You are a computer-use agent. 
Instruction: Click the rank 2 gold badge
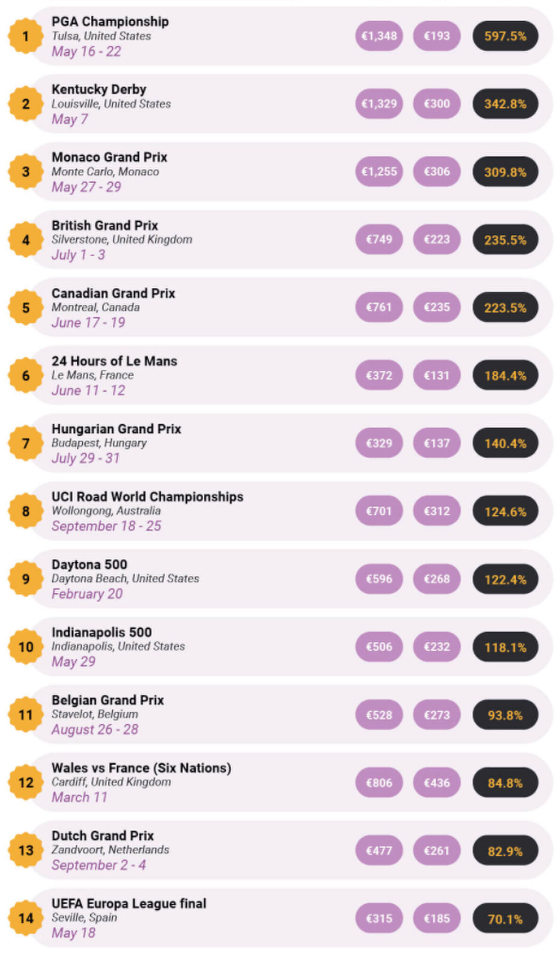[x=25, y=104]
